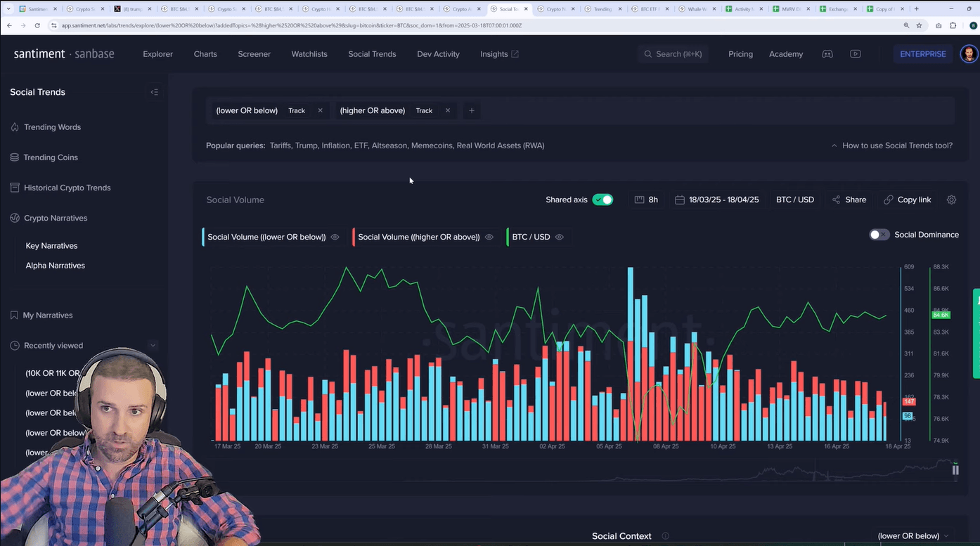Open the 8h interval dropdown
This screenshot has height=546, width=980.
pyautogui.click(x=646, y=200)
